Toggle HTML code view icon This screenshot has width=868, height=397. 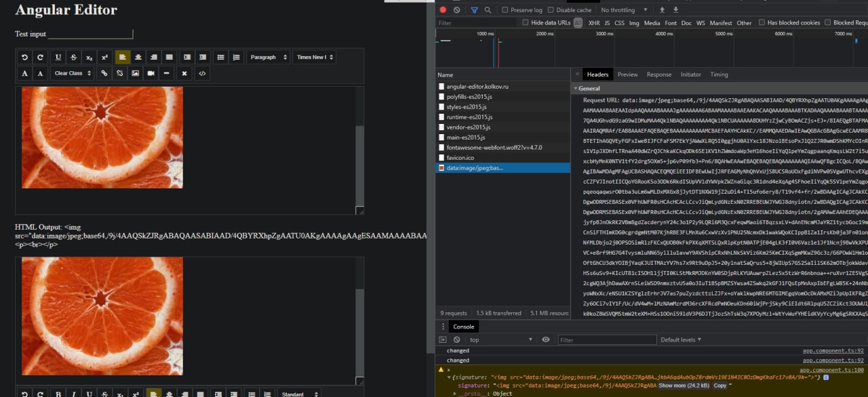[x=202, y=73]
